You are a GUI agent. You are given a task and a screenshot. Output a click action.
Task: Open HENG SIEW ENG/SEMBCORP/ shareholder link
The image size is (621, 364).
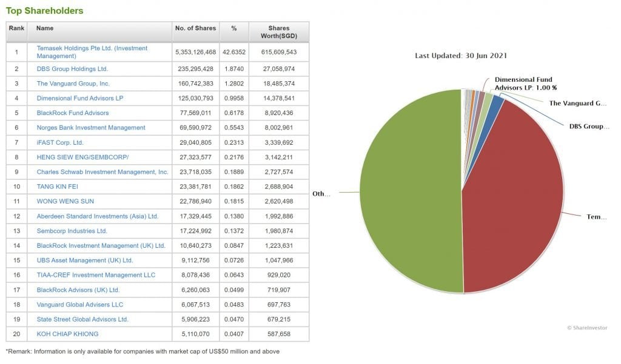pos(82,157)
